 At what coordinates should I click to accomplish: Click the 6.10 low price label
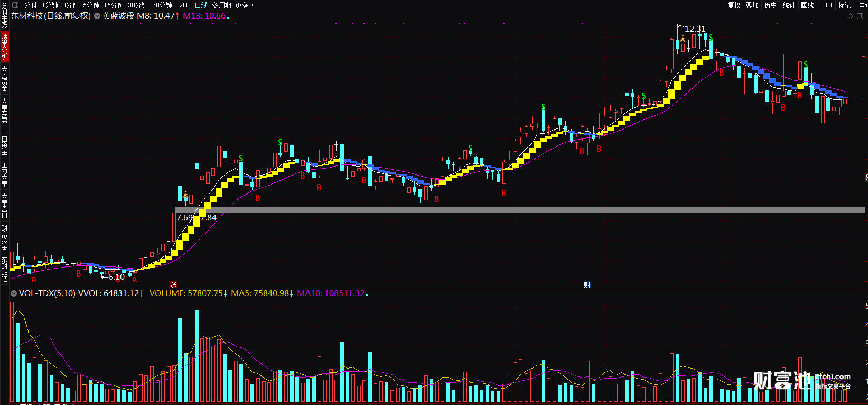(116, 277)
